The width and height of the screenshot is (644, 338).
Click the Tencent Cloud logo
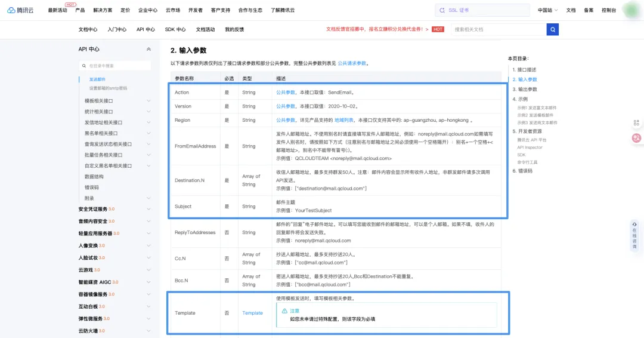pyautogui.click(x=20, y=10)
